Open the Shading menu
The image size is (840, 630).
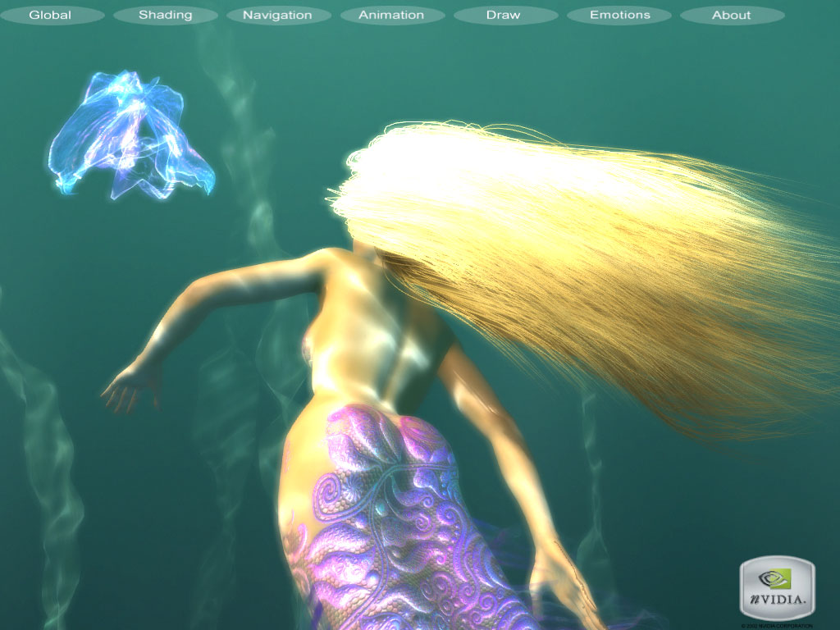(x=165, y=15)
